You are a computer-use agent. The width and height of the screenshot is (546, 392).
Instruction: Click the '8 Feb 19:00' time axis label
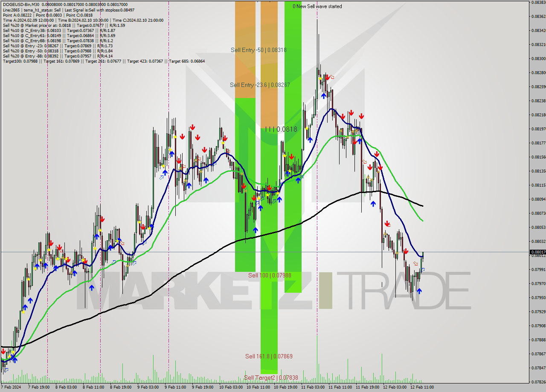[x=121, y=387]
